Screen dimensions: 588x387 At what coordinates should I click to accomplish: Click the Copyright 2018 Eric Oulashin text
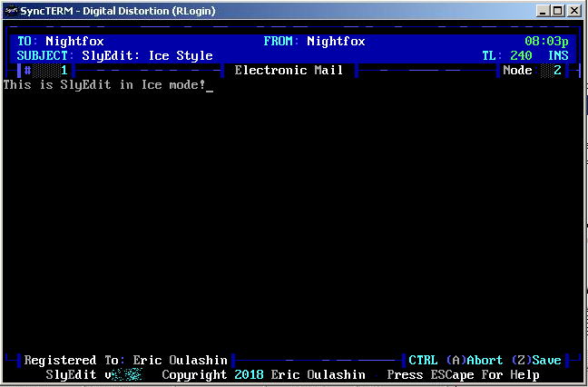pos(263,374)
